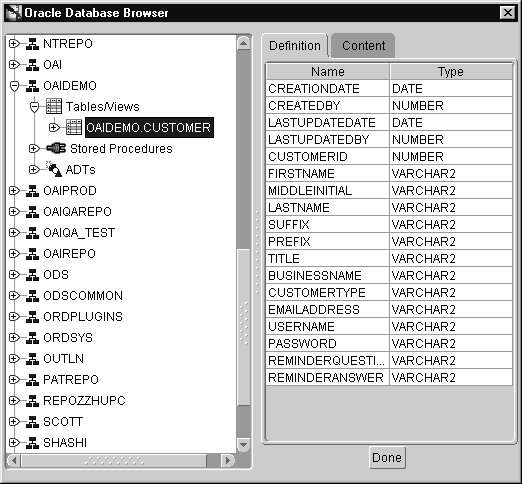The image size is (522, 484).
Task: Click the OAIQA_TEST schema icon
Action: pyautogui.click(x=32, y=233)
